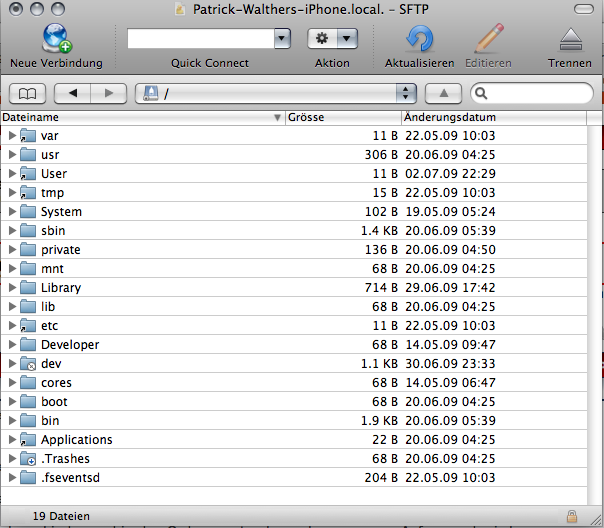Sort by Grösse column header
The width and height of the screenshot is (604, 528).
point(340,117)
